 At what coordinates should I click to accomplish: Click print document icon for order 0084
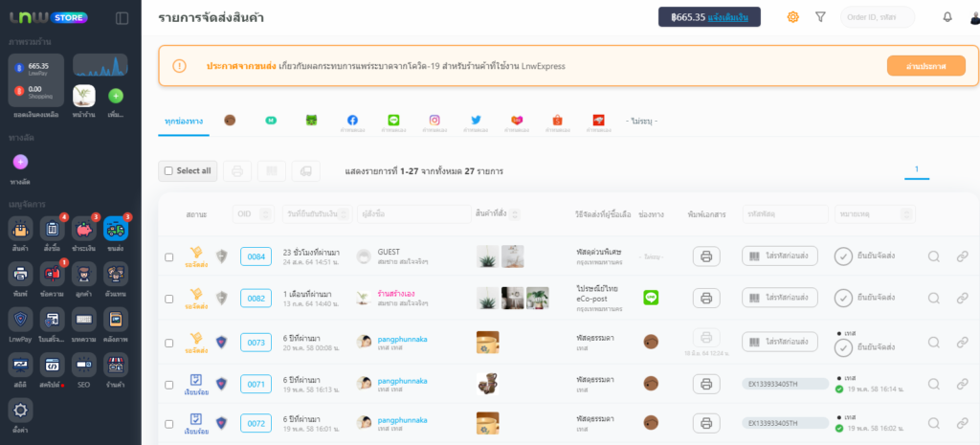[x=706, y=256]
